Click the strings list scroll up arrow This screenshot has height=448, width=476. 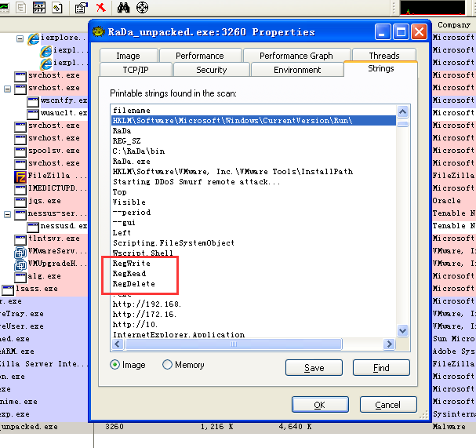click(402, 112)
